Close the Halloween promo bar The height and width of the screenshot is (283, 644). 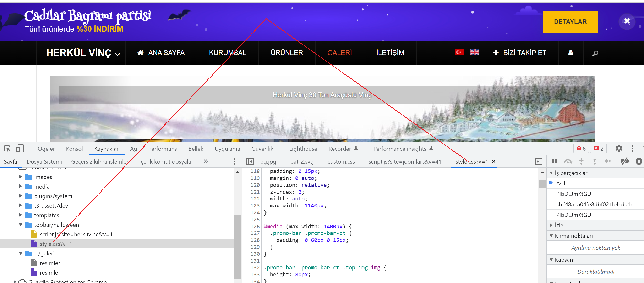click(x=627, y=21)
